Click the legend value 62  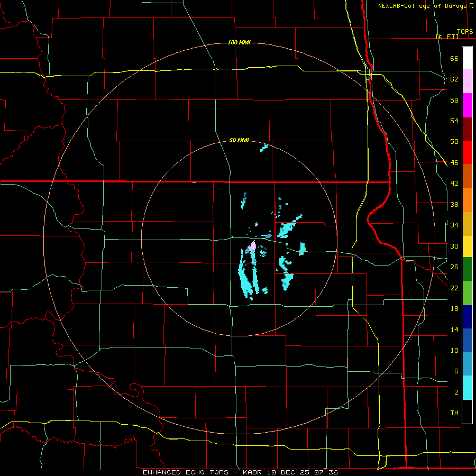(x=454, y=79)
